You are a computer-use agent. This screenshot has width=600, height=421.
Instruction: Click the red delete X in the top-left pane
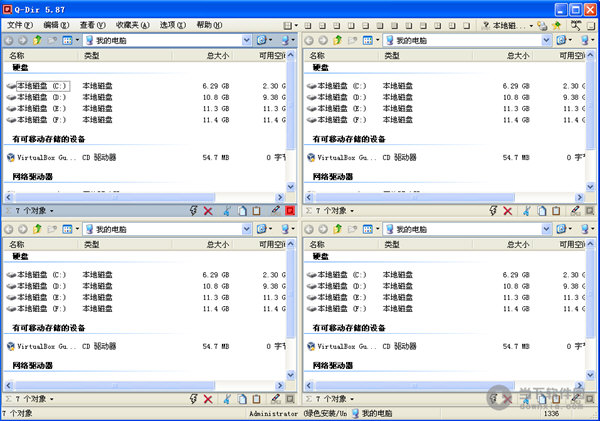(208, 211)
